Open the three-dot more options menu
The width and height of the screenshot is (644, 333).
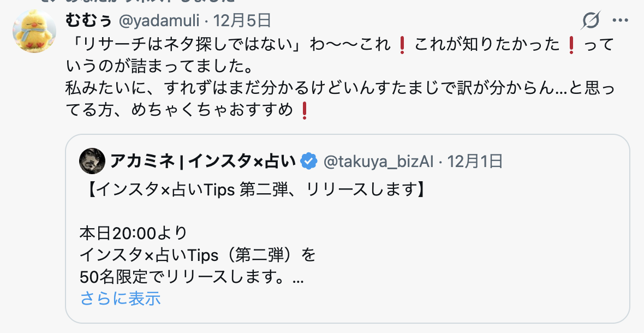tap(620, 20)
